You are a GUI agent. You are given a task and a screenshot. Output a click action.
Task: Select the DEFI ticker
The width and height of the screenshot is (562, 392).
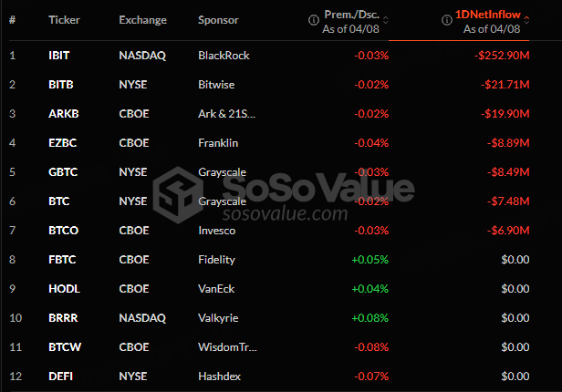pyautogui.click(x=60, y=377)
